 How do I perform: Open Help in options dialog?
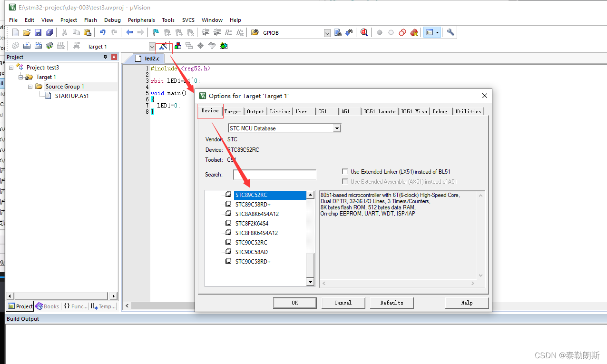(467, 303)
